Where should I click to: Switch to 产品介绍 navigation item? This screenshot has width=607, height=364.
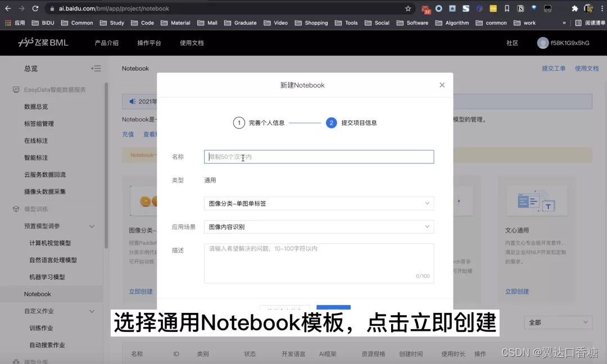point(107,43)
